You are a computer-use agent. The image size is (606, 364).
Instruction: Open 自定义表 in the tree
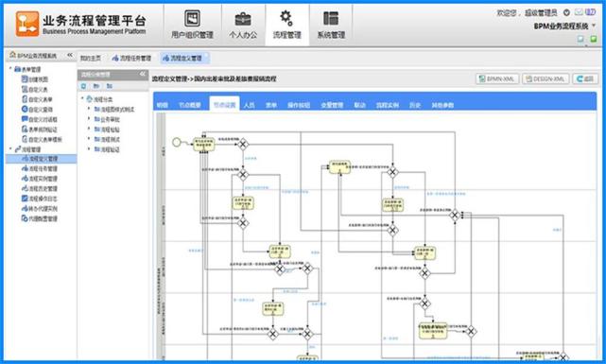point(38,89)
